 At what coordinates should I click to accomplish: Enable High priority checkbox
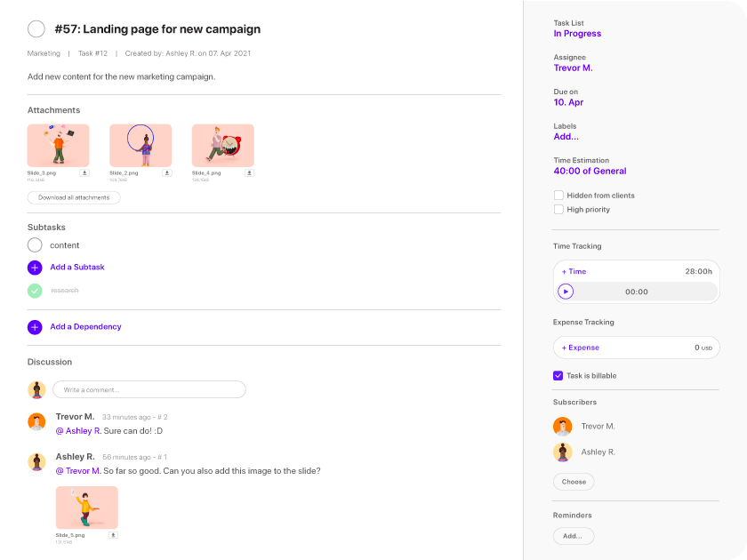[x=558, y=209]
